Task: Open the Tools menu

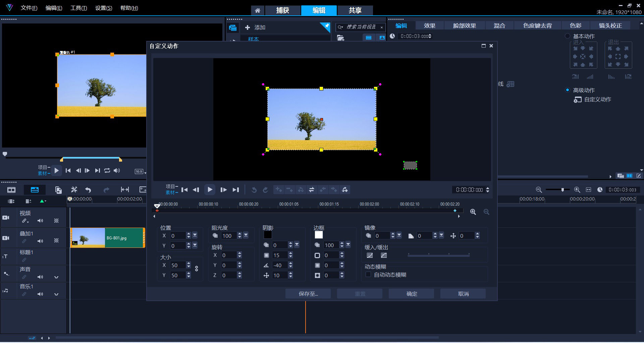Action: pyautogui.click(x=78, y=8)
